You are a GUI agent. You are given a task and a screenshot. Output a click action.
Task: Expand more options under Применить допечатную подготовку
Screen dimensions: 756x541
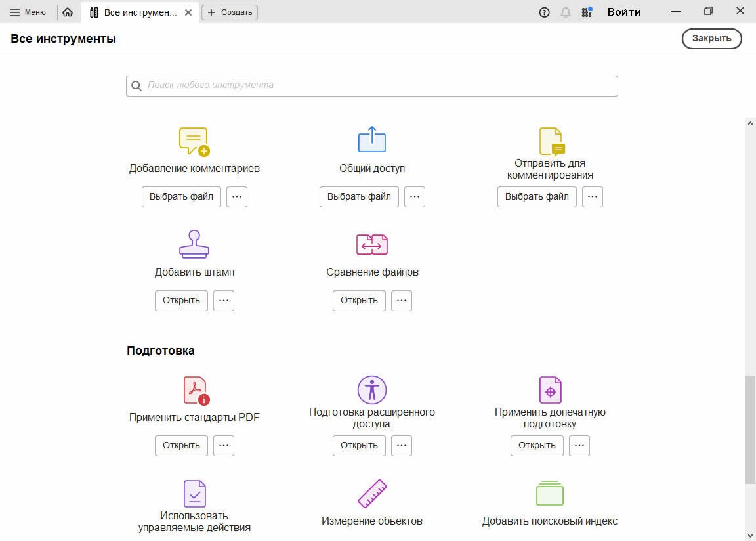coord(579,446)
